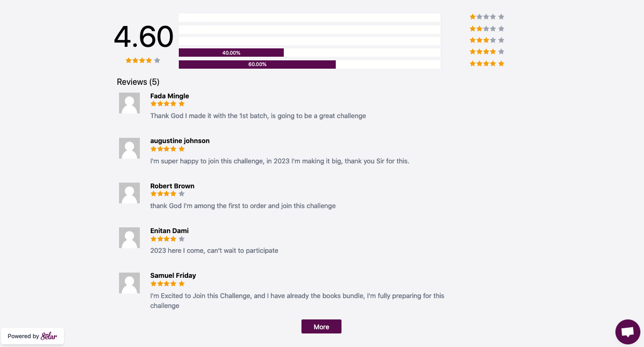This screenshot has height=347, width=644.
Task: Click the two-star rating row icon
Action: [x=487, y=29]
